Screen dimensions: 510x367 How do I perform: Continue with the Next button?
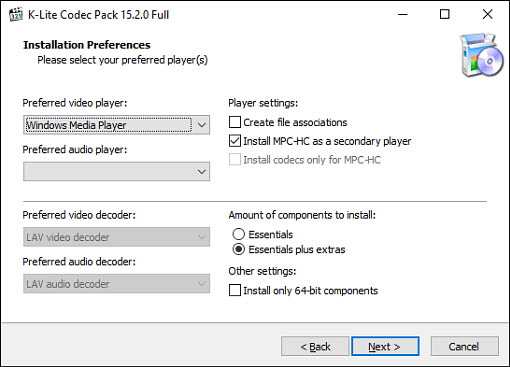tap(385, 346)
